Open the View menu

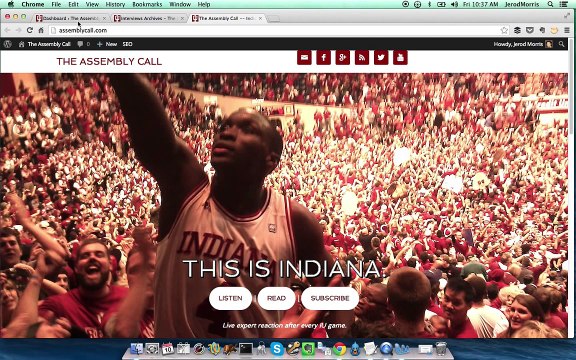pos(92,4)
